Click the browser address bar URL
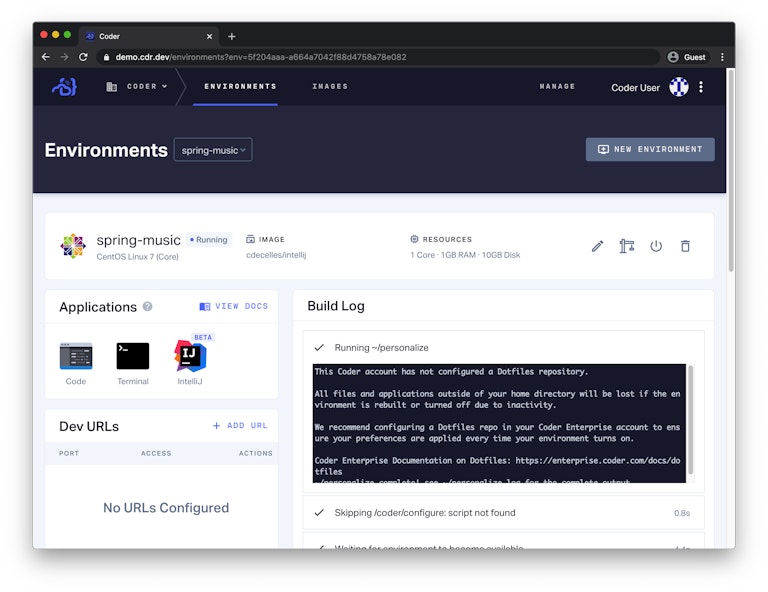Viewport: 768px width, 592px height. pyautogui.click(x=261, y=57)
